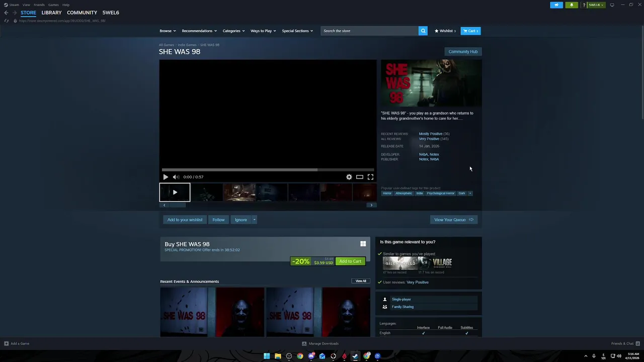This screenshot has height=362, width=644.
Task: Open the Single-player category link
Action: click(401, 299)
